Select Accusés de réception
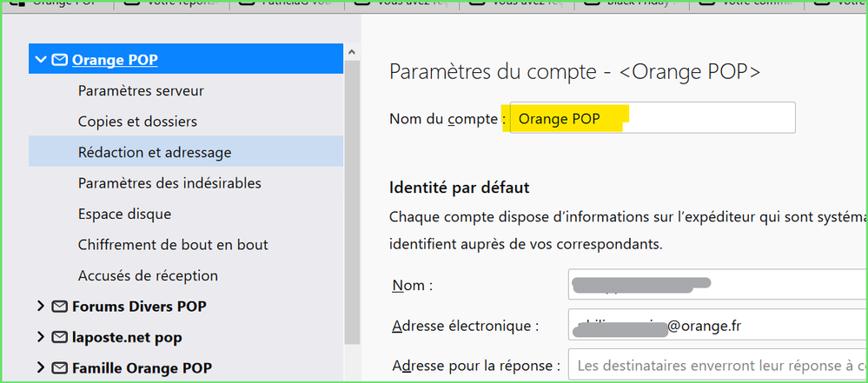The width and height of the screenshot is (868, 383). click(x=148, y=275)
